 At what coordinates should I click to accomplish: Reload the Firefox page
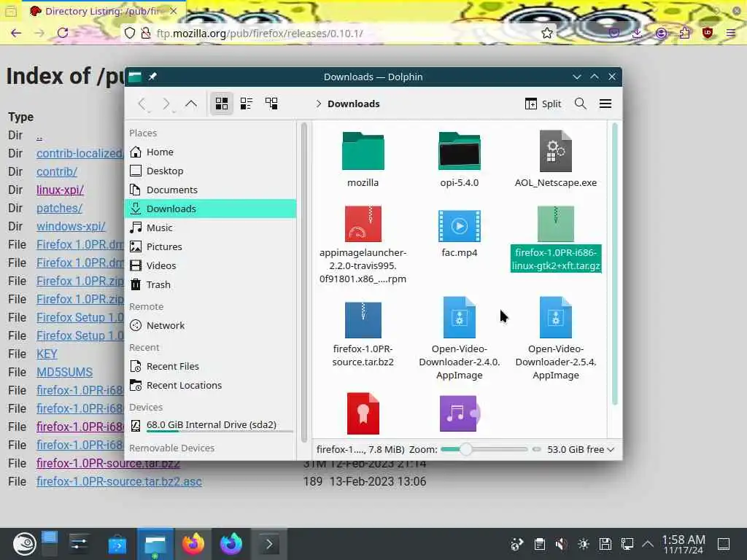[63, 33]
